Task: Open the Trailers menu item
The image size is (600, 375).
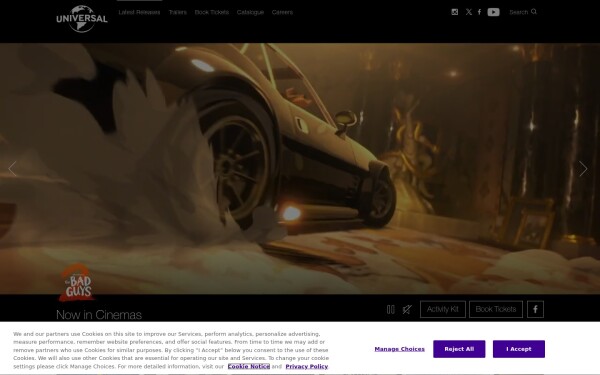Action: coord(178,12)
